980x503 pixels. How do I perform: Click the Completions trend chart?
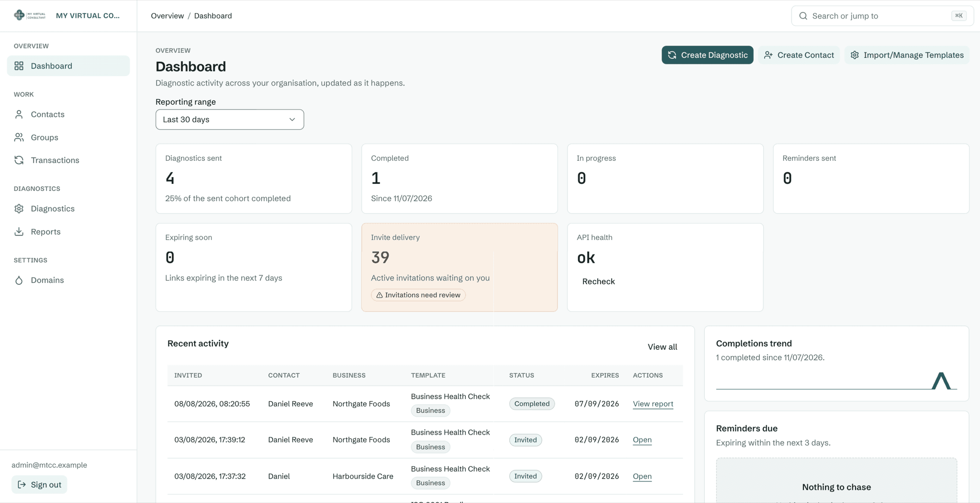point(836,380)
